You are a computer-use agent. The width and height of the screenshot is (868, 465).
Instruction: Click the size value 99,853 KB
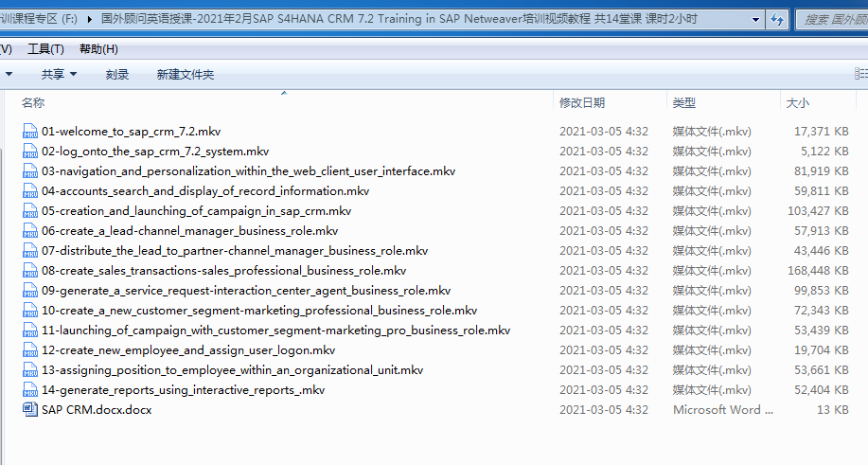(822, 291)
